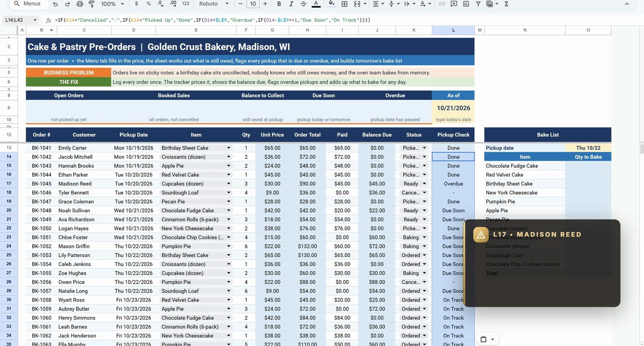Print the spreadsheet using the printer icon
Viewport: 644px width, 346px height.
[x=80, y=4]
